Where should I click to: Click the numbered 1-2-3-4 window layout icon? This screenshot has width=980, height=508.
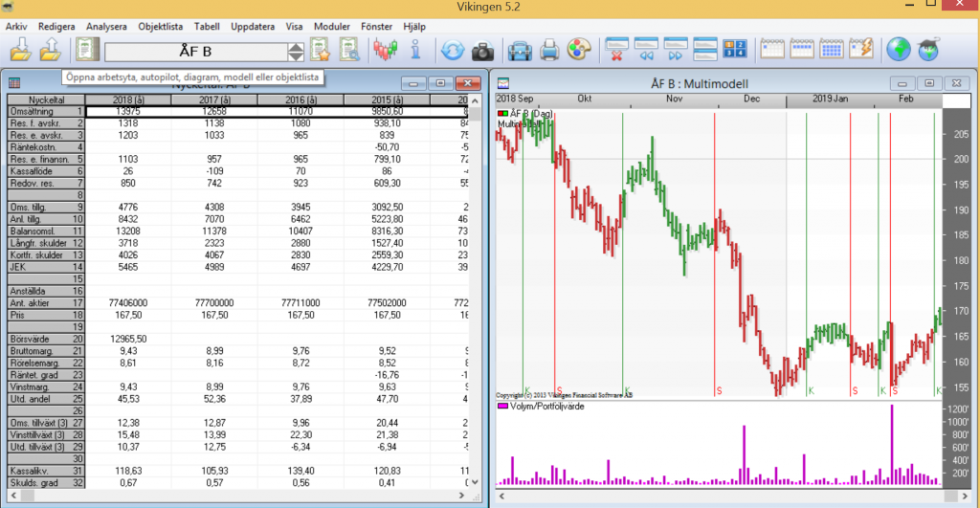[735, 50]
